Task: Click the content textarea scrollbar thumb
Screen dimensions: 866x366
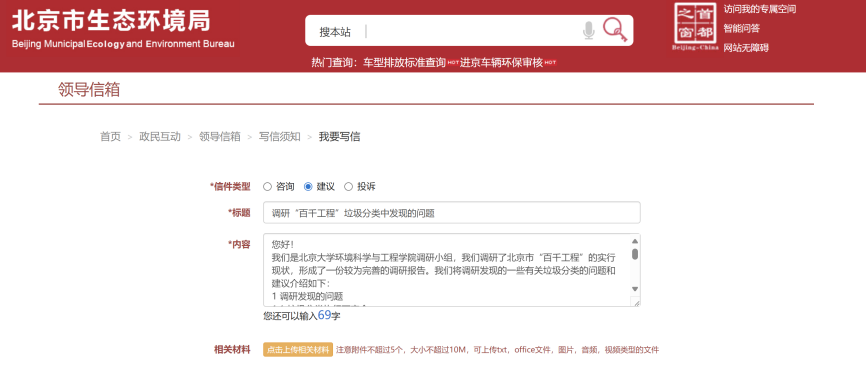Action: click(x=635, y=254)
